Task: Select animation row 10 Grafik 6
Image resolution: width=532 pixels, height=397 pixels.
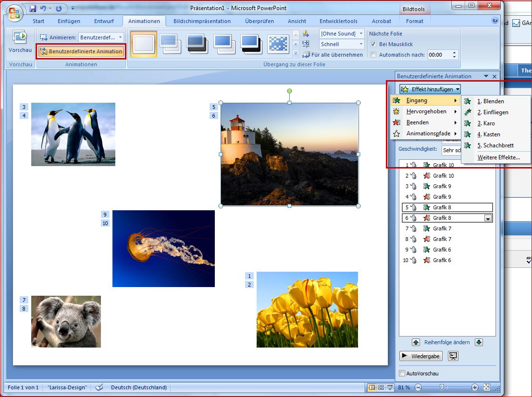Action: pyautogui.click(x=447, y=260)
